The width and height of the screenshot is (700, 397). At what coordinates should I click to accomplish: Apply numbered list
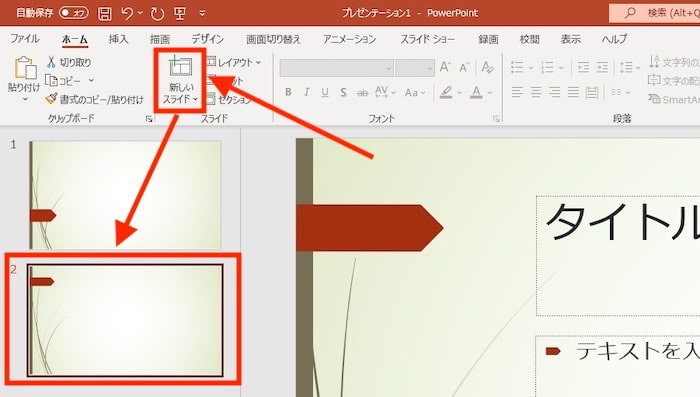tap(547, 67)
